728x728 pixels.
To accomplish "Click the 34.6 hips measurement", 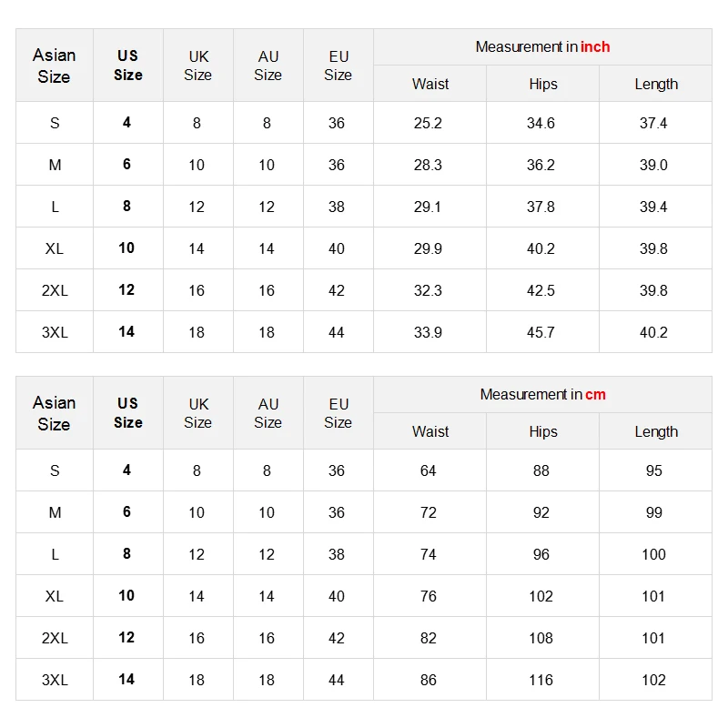I will (x=541, y=123).
